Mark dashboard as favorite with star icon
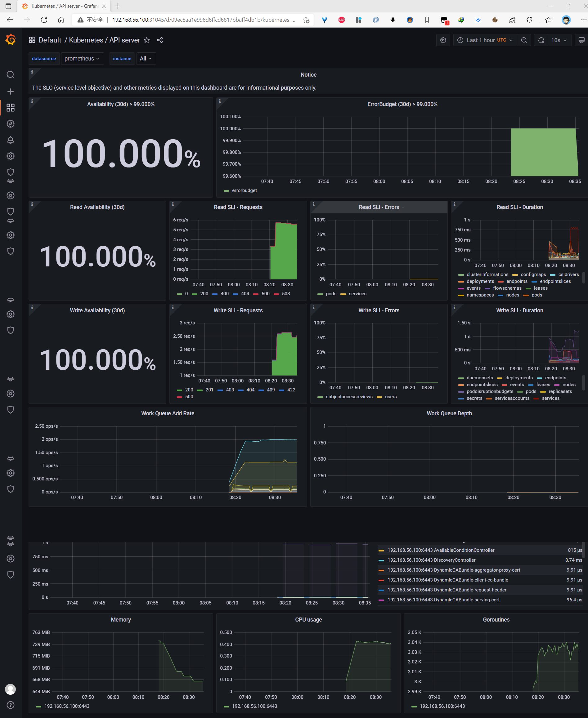Screen dimensions: 588x718 tap(147, 40)
